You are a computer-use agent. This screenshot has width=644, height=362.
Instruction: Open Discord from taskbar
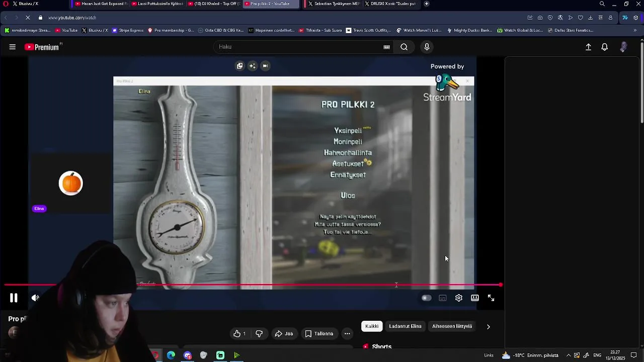(188, 355)
